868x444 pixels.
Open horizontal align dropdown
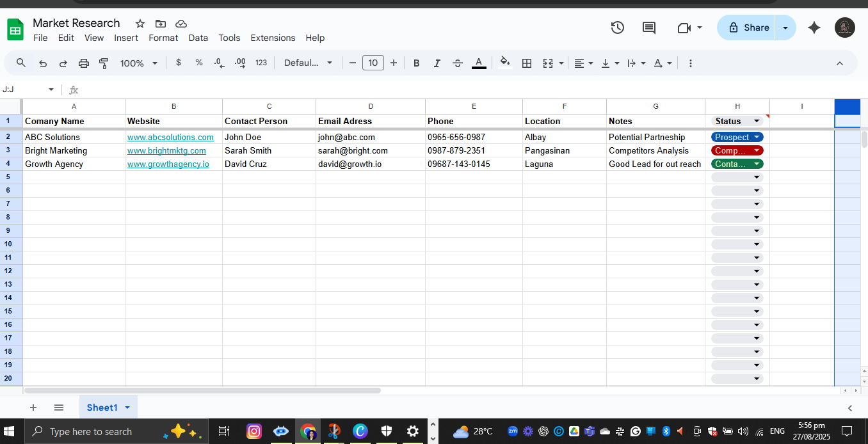(x=584, y=63)
